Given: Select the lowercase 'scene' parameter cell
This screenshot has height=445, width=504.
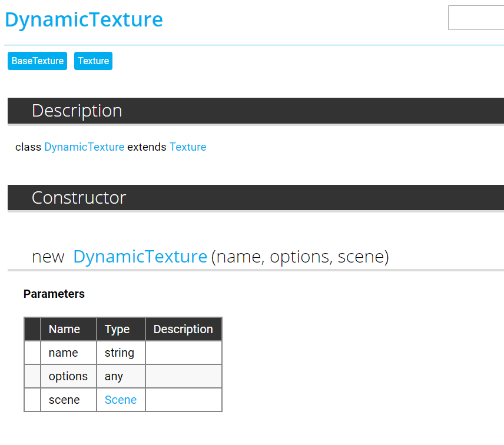Looking at the screenshot, I should click(x=64, y=400).
